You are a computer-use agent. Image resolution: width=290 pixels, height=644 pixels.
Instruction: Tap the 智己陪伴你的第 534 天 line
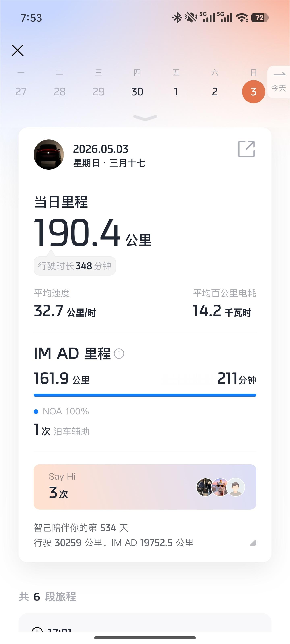pos(81,528)
